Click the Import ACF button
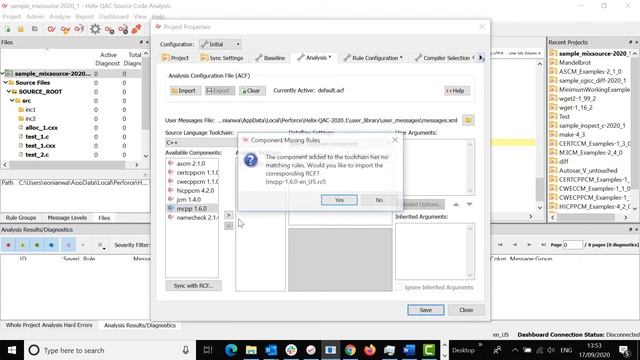640x360 pixels. coord(185,91)
